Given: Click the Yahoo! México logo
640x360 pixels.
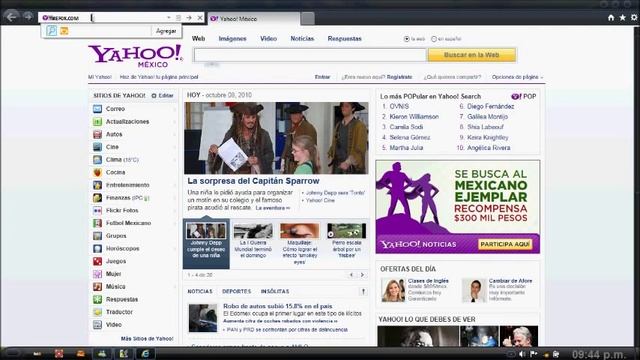Looking at the screenshot, I should point(136,56).
